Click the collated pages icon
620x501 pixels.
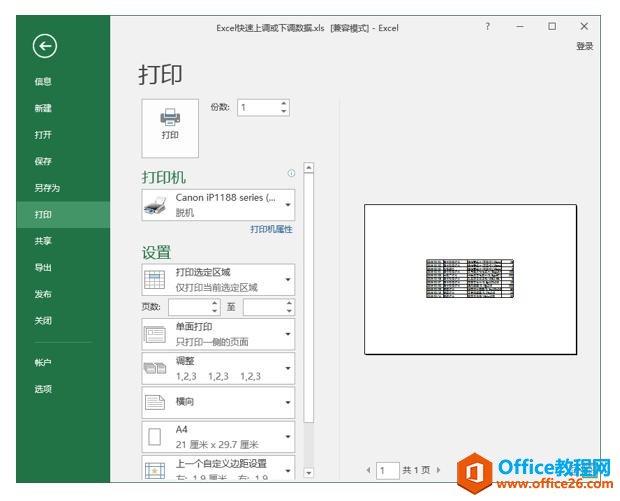coord(155,368)
